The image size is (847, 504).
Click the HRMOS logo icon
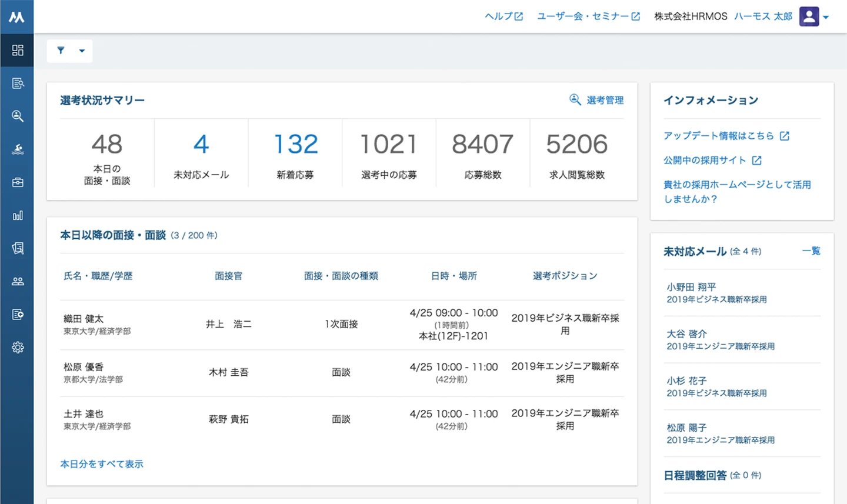tap(16, 17)
